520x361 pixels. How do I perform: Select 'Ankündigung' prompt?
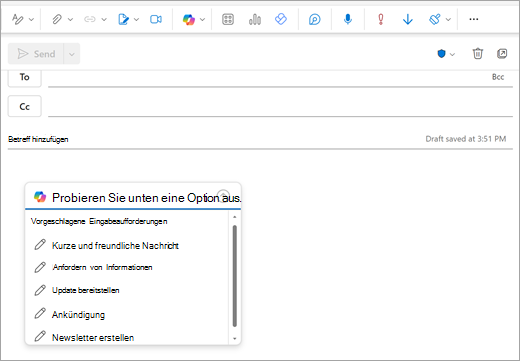click(78, 315)
